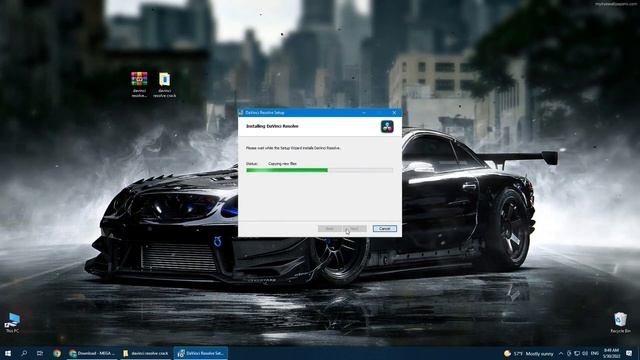Open the volume tray icon
The image size is (640, 360).
tap(585, 353)
